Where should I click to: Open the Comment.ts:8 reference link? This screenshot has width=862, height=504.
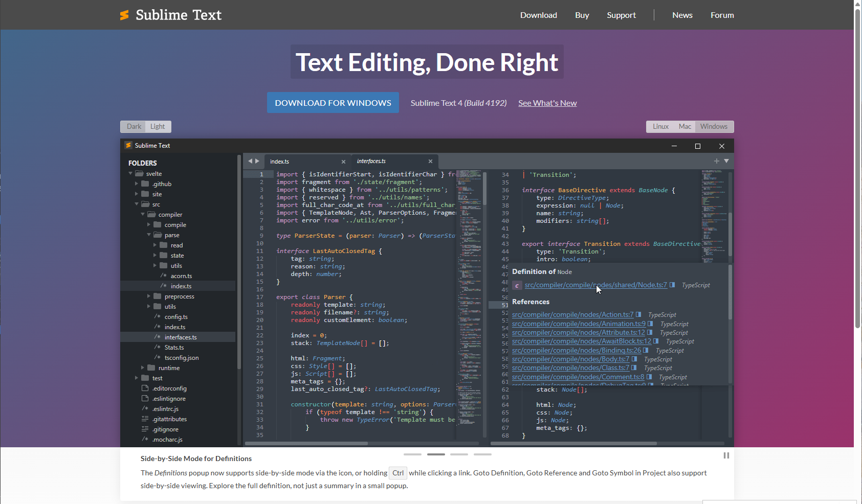coord(578,377)
